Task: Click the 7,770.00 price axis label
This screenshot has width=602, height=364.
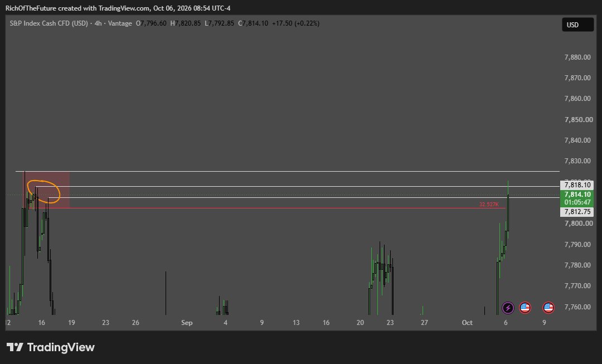Action: click(577, 286)
